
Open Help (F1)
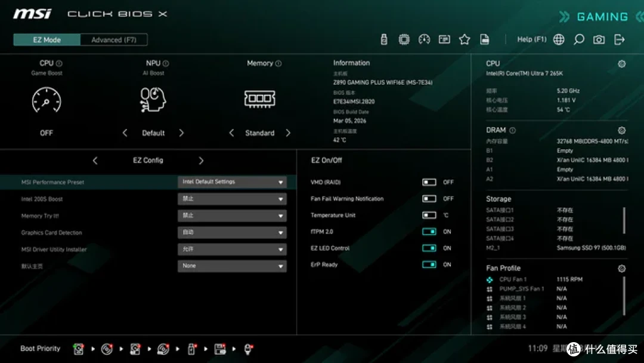pos(531,39)
